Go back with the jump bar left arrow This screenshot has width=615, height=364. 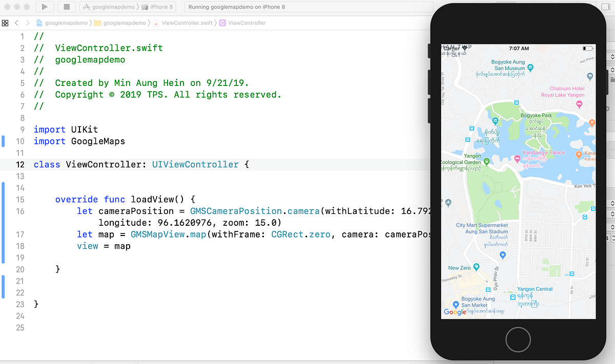(17, 23)
